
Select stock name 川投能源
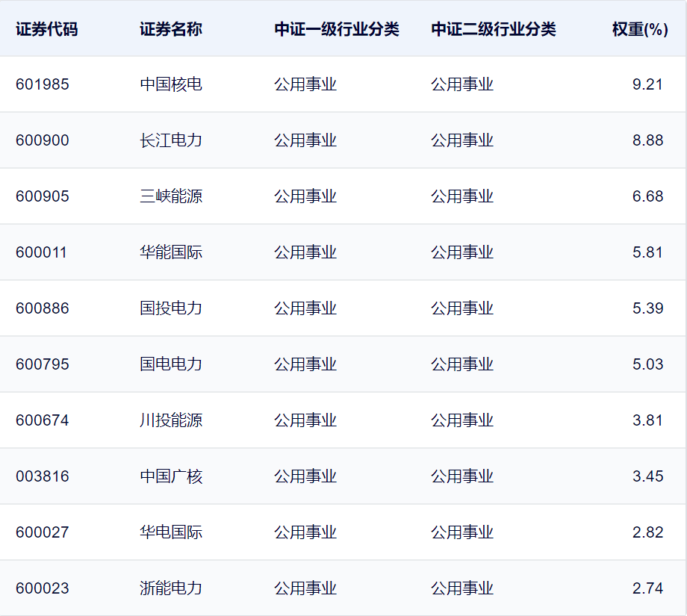171,420
